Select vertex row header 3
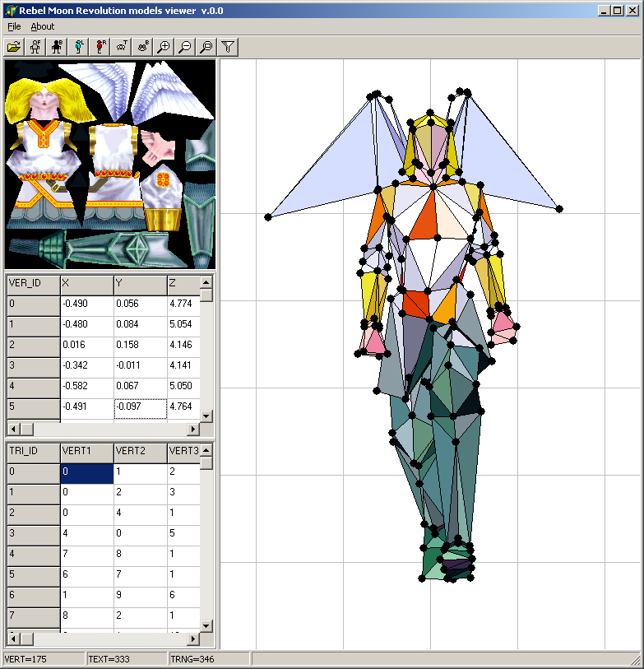Viewport: 644px width, 669px height. coord(33,367)
